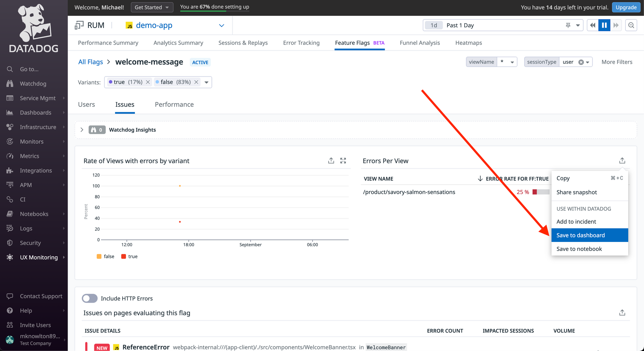Toggle the Include HTTP Errors switch
This screenshot has height=351, width=644.
tap(89, 298)
